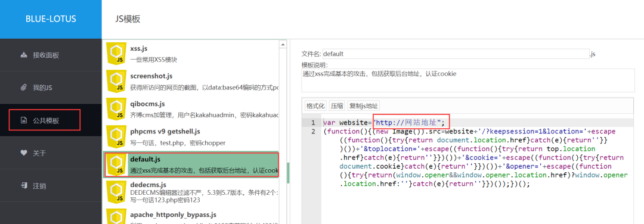Viewport: 644px width, 224px height.
Task: Click the 文件名: label
Action: [312, 54]
